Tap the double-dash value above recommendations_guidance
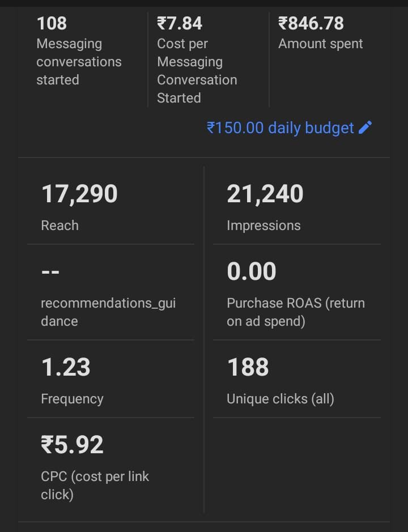The width and height of the screenshot is (408, 532). point(50,272)
